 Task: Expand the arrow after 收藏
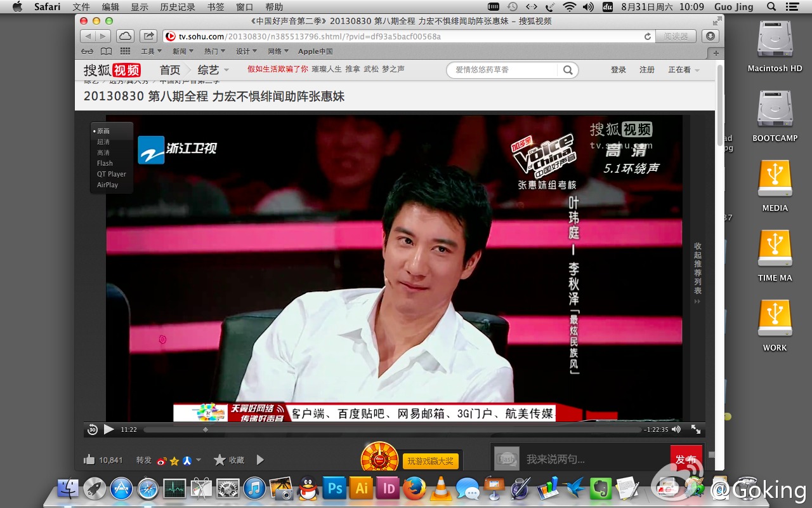pyautogui.click(x=259, y=460)
